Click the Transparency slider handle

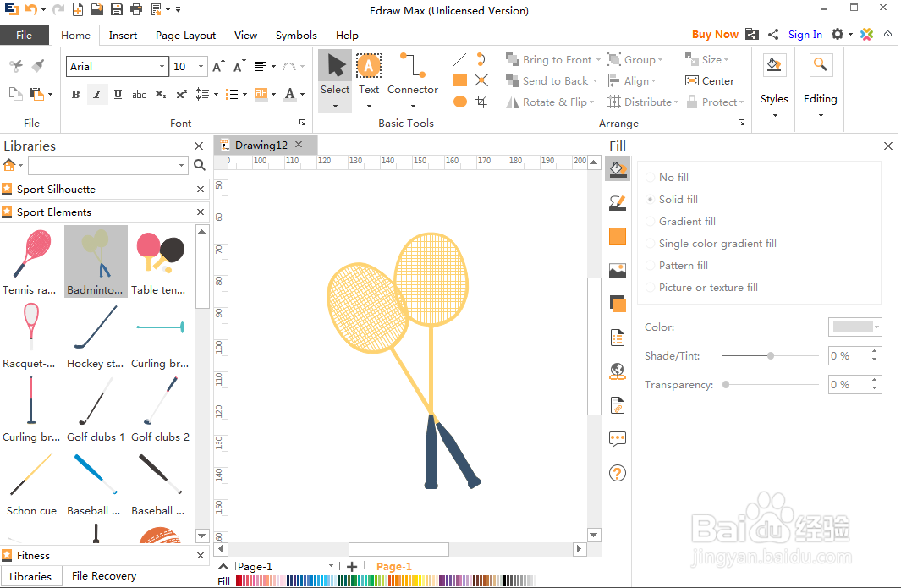point(727,385)
